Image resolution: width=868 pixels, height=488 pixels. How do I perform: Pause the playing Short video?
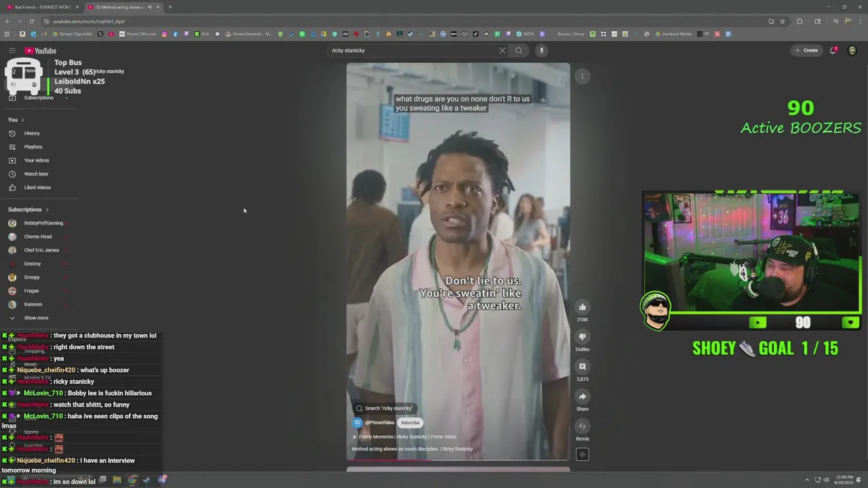point(458,261)
